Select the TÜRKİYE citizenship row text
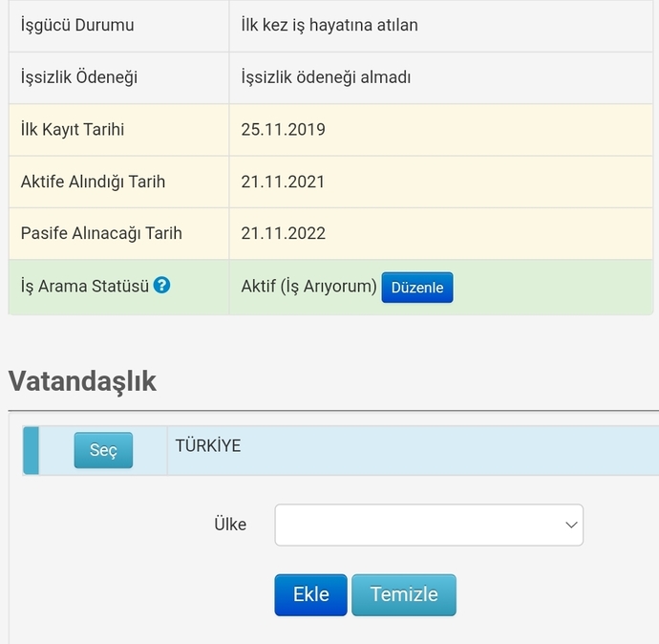 point(208,445)
